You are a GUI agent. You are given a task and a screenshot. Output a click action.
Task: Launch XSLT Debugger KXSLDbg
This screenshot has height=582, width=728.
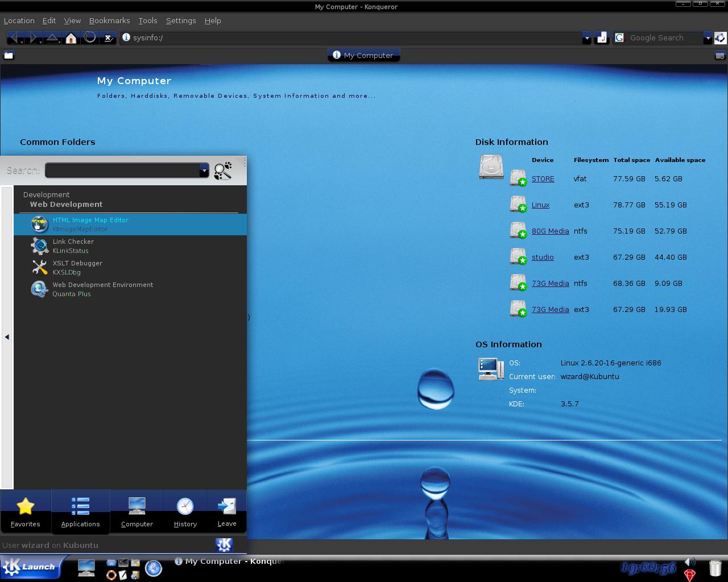coord(130,268)
